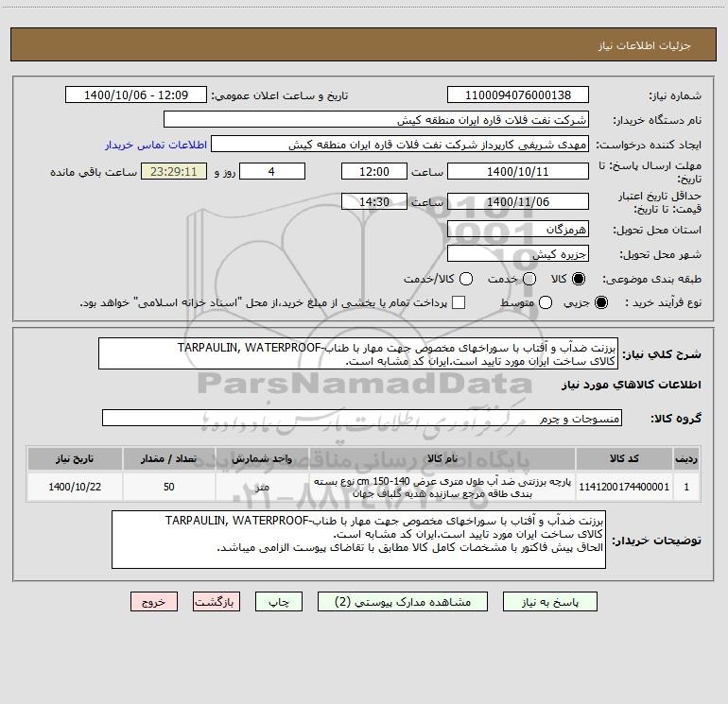Click the کد کالا column header
This screenshot has height=704, width=728.
624,458
